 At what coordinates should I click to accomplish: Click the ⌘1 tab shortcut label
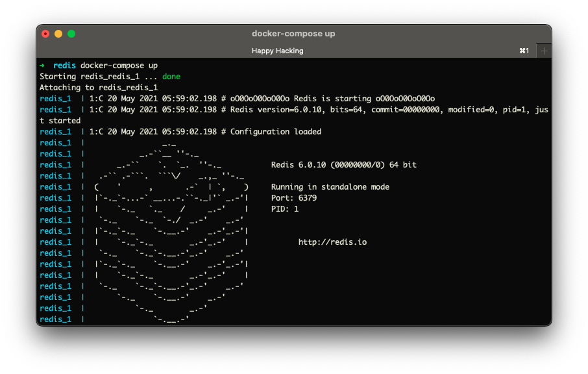pos(524,51)
